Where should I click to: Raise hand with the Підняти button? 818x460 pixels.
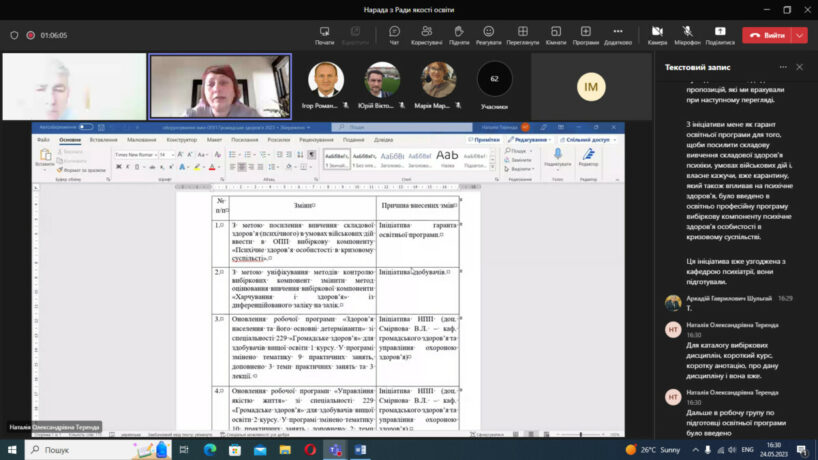(x=459, y=35)
